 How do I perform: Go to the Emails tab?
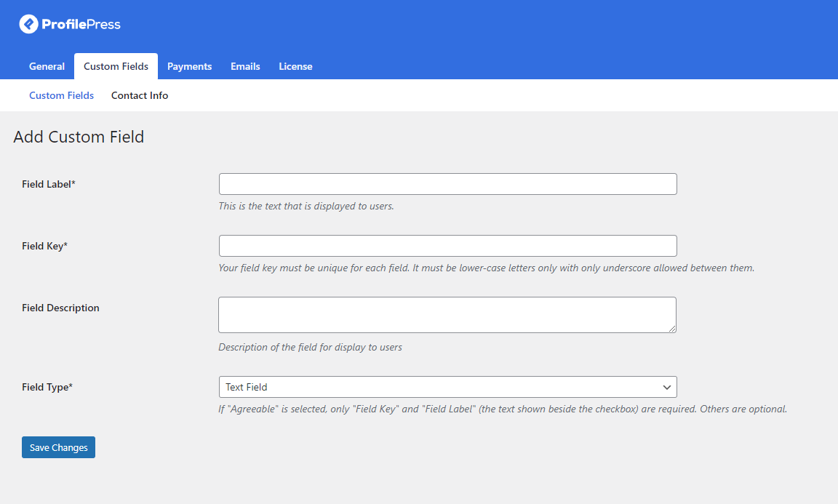245,66
